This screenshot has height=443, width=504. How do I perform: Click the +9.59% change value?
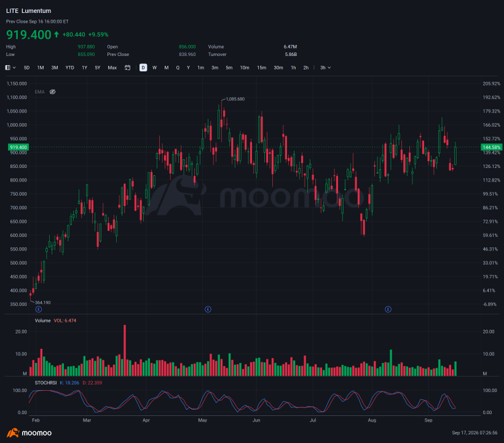pyautogui.click(x=98, y=34)
